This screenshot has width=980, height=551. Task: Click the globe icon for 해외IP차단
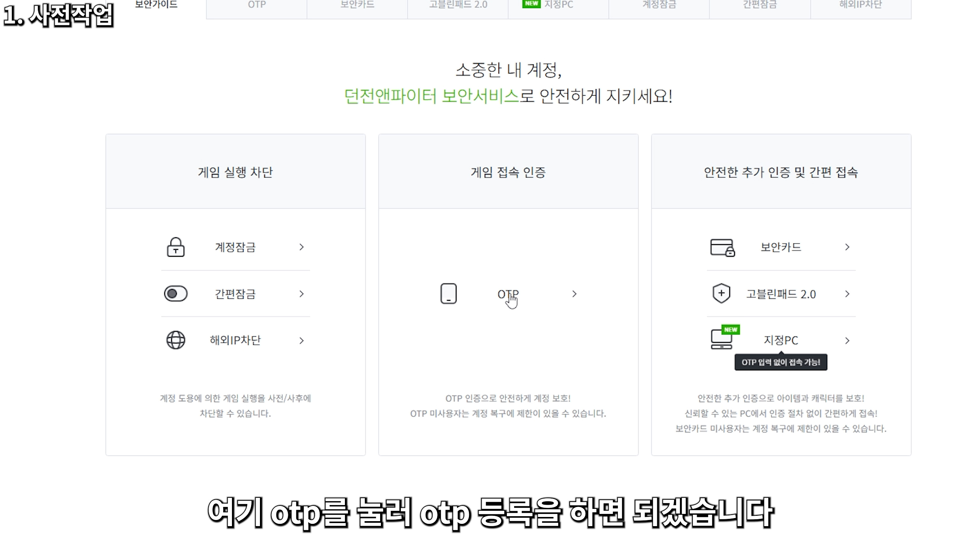pos(176,340)
